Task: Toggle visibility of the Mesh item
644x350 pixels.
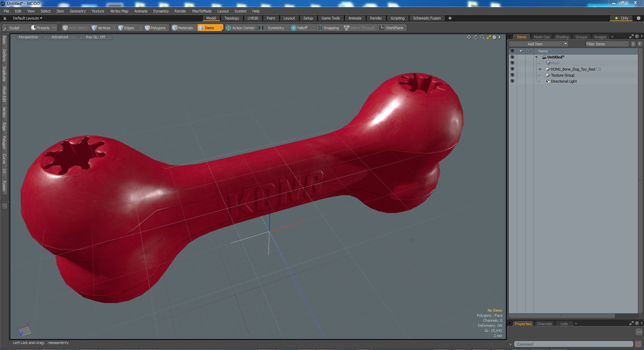Action: click(x=512, y=63)
